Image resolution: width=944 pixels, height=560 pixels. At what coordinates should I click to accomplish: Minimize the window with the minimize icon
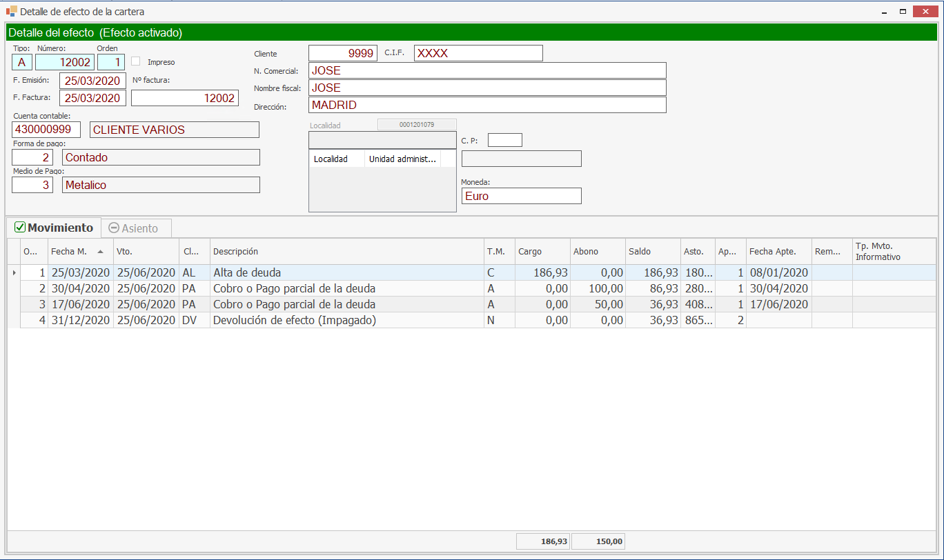(884, 12)
